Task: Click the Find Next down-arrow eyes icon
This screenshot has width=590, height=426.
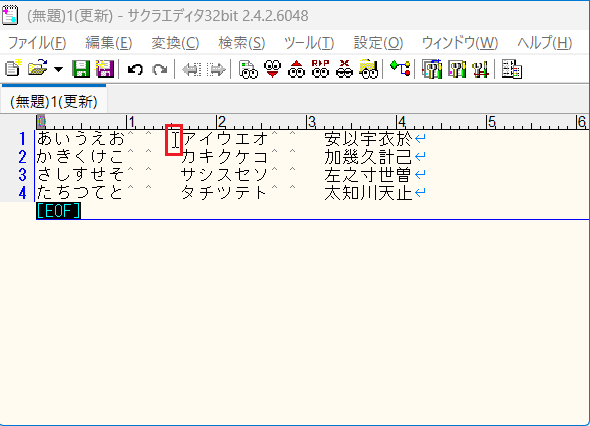Action: tap(272, 69)
